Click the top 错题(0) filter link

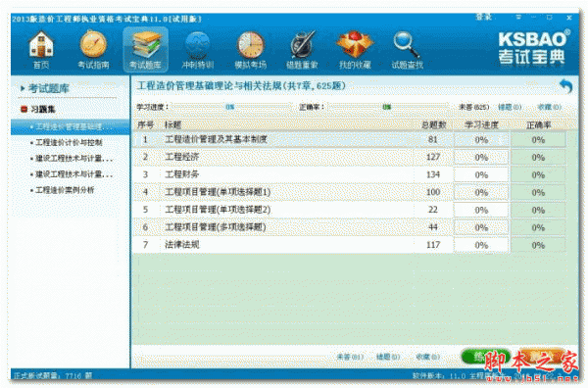[510, 107]
